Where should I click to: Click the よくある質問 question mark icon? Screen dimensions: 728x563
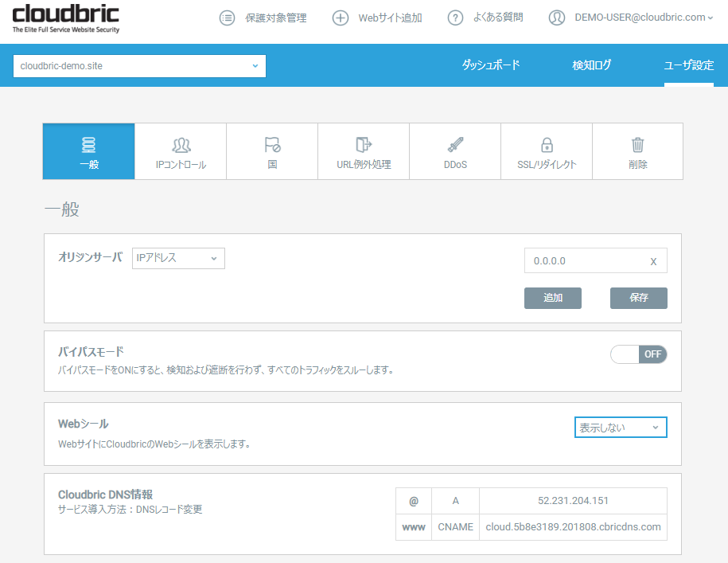coord(455,18)
